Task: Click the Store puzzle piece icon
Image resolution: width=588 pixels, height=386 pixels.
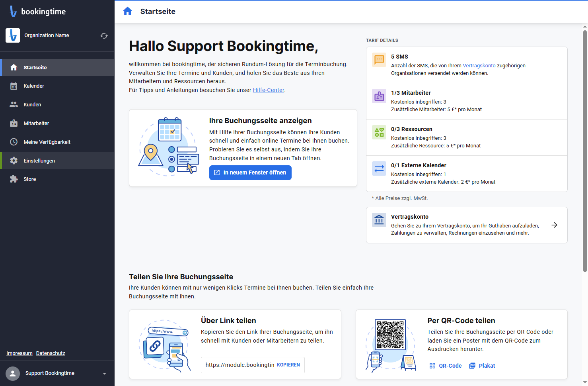Action: click(x=14, y=179)
